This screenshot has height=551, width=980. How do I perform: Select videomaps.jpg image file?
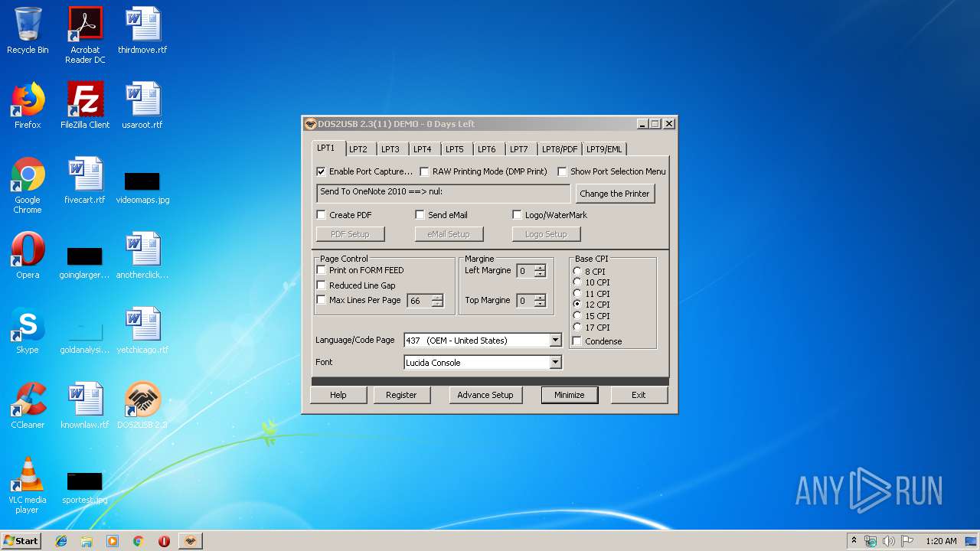pyautogui.click(x=142, y=187)
